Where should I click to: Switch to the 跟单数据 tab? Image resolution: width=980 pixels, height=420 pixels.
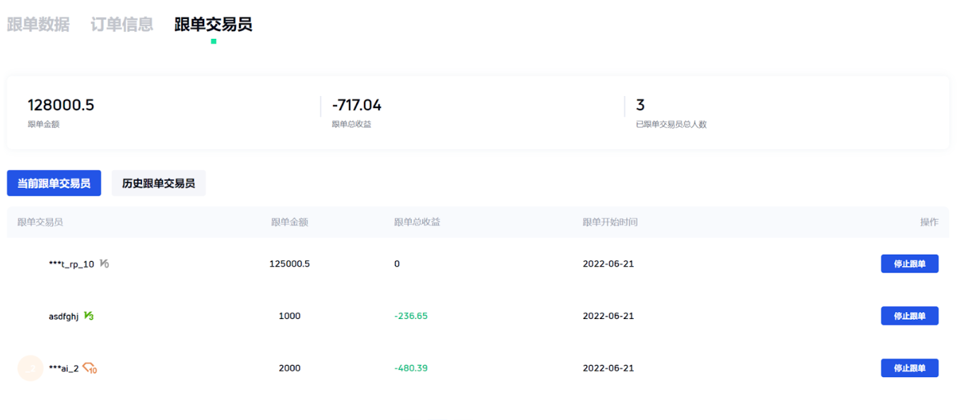coord(38,25)
